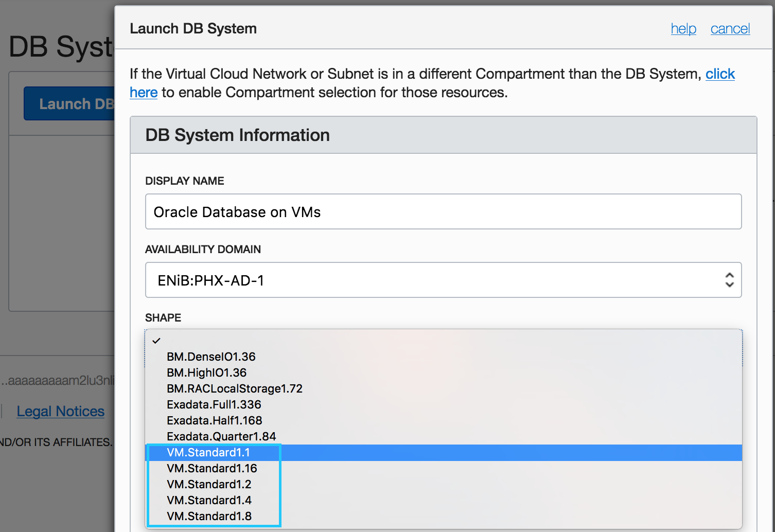The image size is (775, 532).
Task: Select the BM.DenseIO1.36 shape option
Action: tap(211, 357)
